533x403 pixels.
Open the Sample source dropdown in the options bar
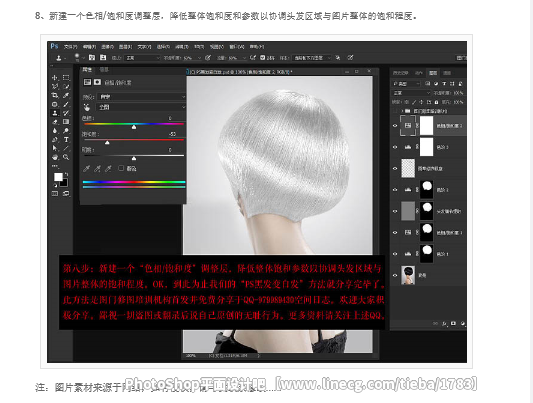(x=311, y=58)
